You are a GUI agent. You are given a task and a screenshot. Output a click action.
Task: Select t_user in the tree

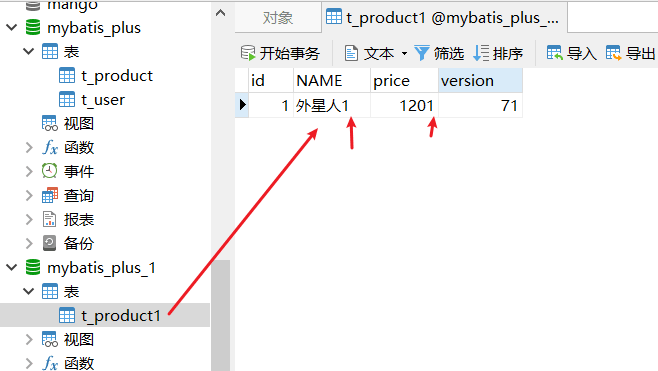103,100
